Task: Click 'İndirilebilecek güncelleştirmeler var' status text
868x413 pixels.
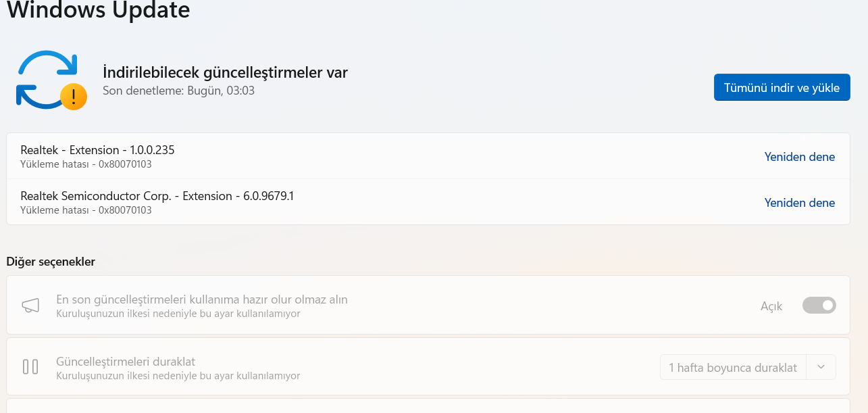Action: coord(225,72)
